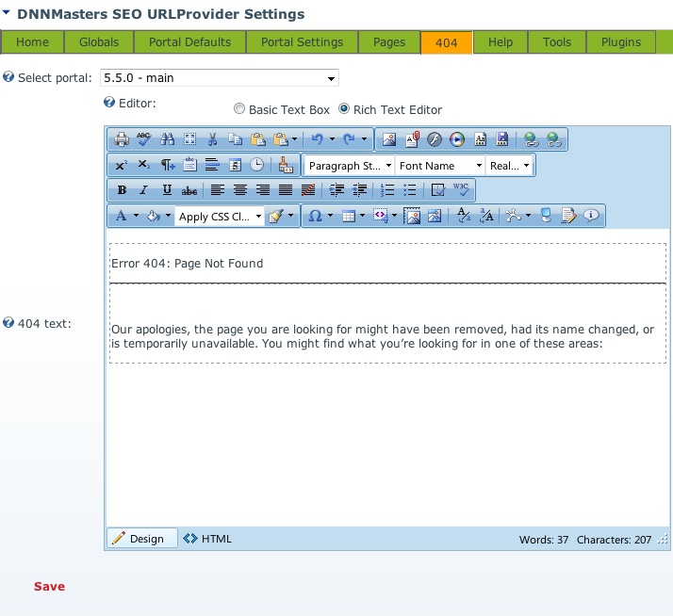Image resolution: width=673 pixels, height=616 pixels.
Task: Click the Insert Hyperlink globe icon
Action: (x=531, y=139)
